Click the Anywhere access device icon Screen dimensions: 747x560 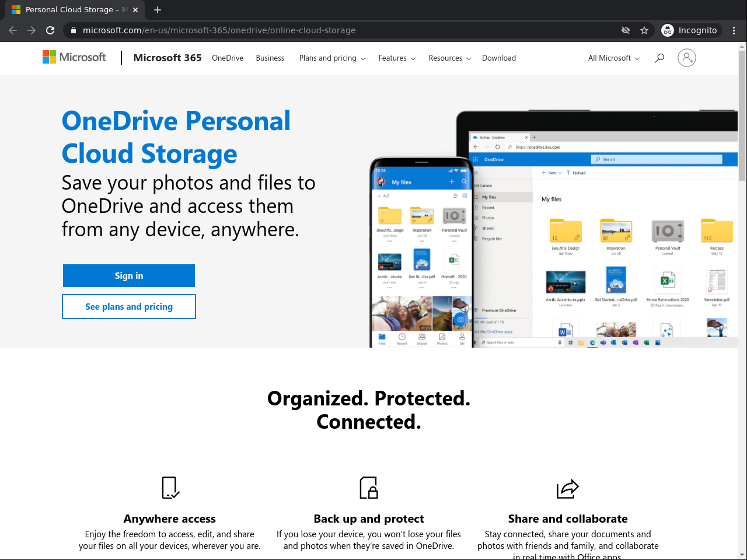click(170, 488)
